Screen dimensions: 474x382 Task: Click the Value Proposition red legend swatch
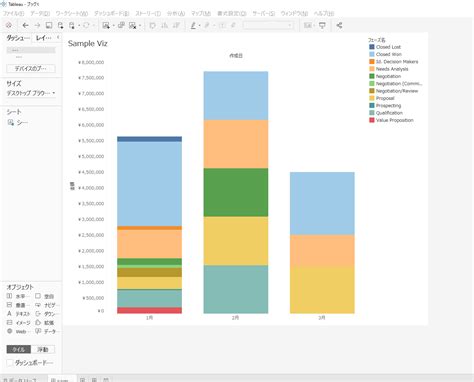tap(372, 120)
